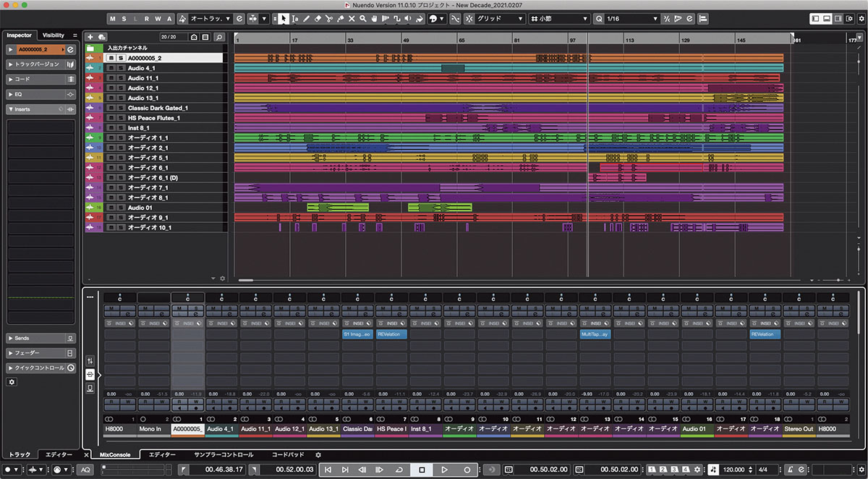Viewport: 868px width, 479px height.
Task: Select the Split scissors tool
Action: 329,18
